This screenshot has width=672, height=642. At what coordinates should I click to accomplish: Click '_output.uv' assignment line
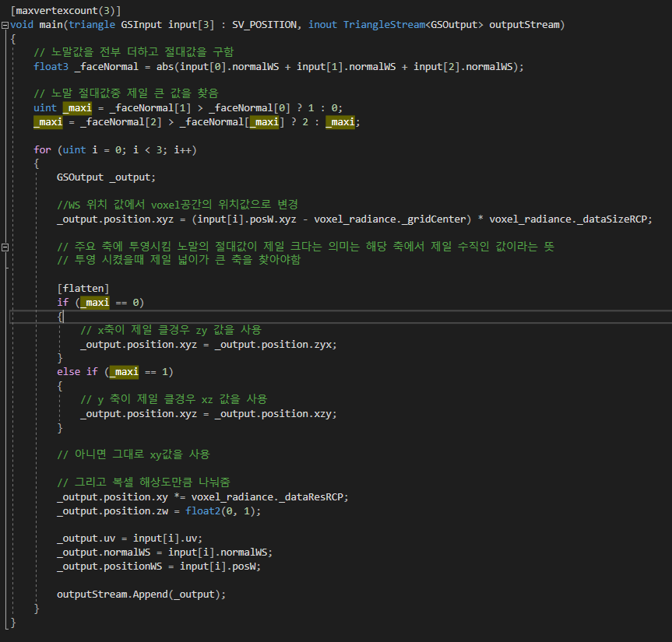[129, 539]
